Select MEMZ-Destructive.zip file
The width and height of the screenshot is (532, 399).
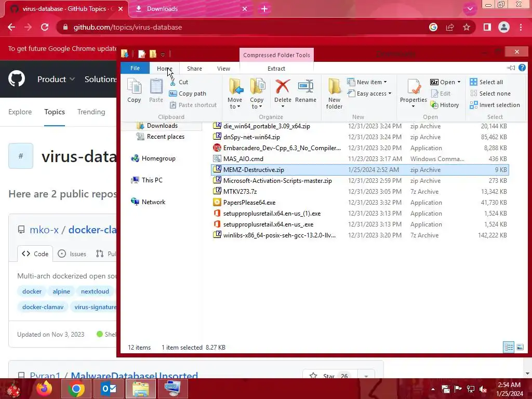click(x=360, y=170)
